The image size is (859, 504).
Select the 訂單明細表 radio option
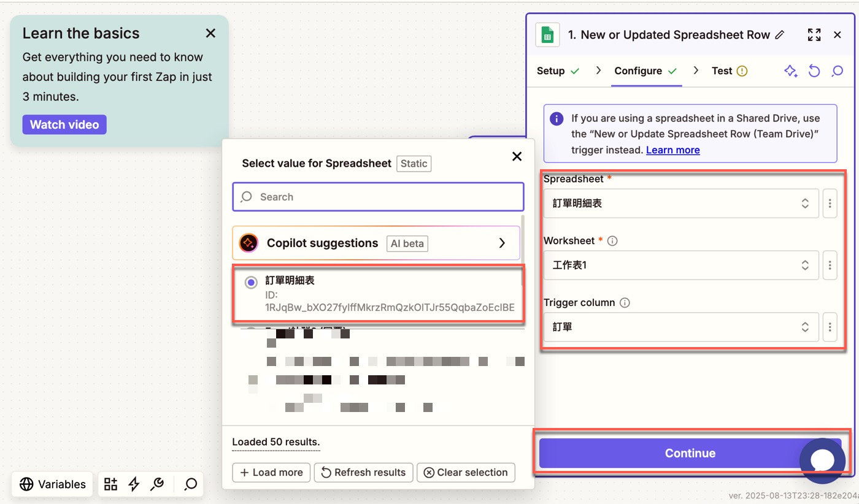(x=251, y=283)
